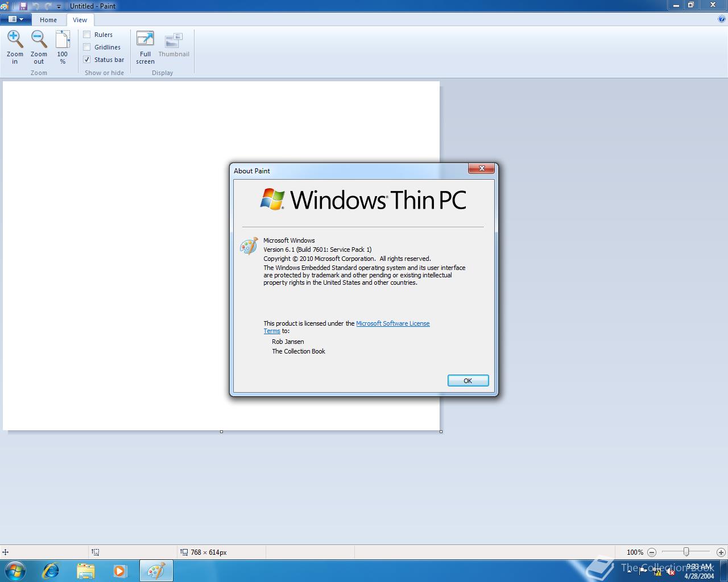The width and height of the screenshot is (728, 582).
Task: Launch Internet Explorer from the taskbar
Action: tap(51, 571)
